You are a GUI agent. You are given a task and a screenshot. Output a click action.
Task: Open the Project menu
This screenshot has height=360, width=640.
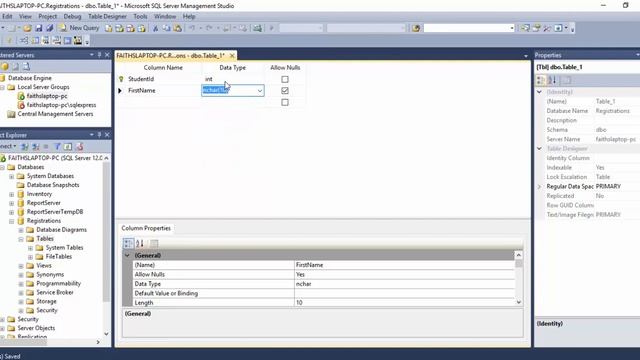[48, 17]
